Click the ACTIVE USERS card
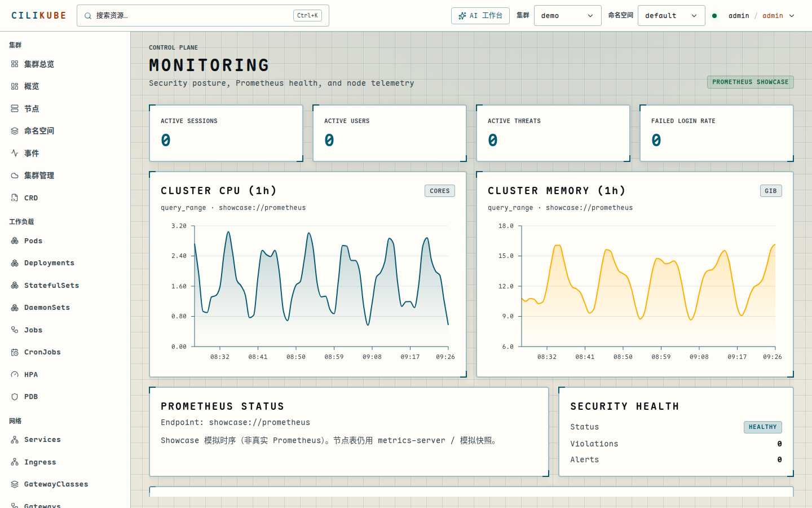This screenshot has height=508, width=812. click(390, 133)
